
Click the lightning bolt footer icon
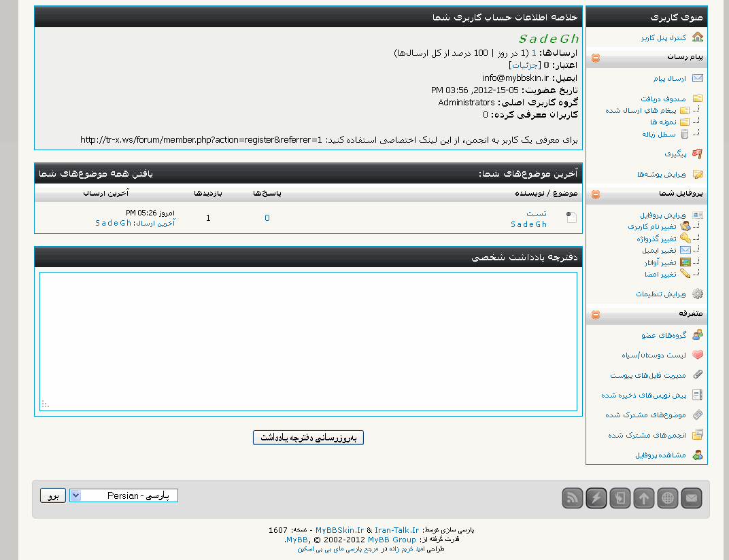coord(596,498)
